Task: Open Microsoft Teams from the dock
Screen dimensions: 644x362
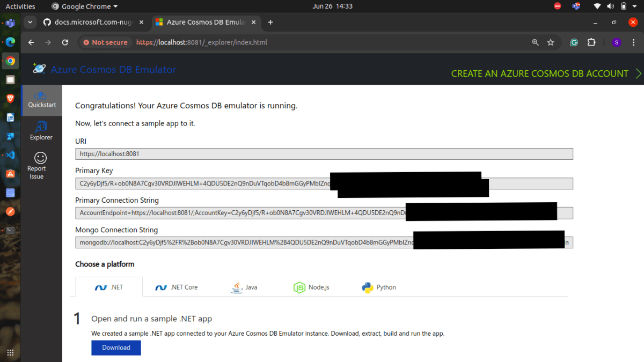Action: tap(10, 23)
